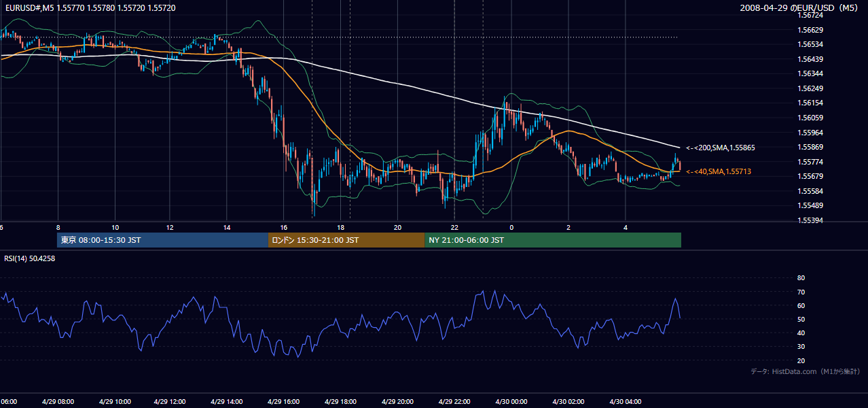Click price axis label 1.55869
868x408 pixels.
click(809, 147)
